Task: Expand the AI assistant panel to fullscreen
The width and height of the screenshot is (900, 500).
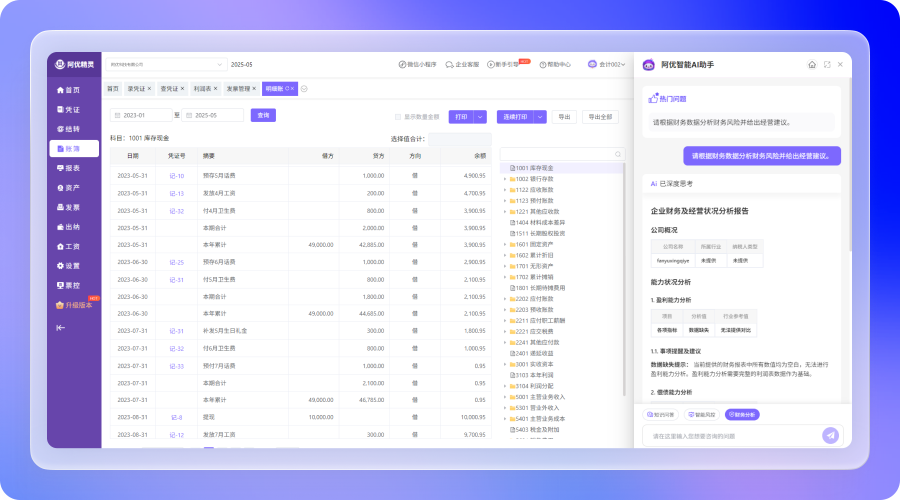Action: pos(826,65)
